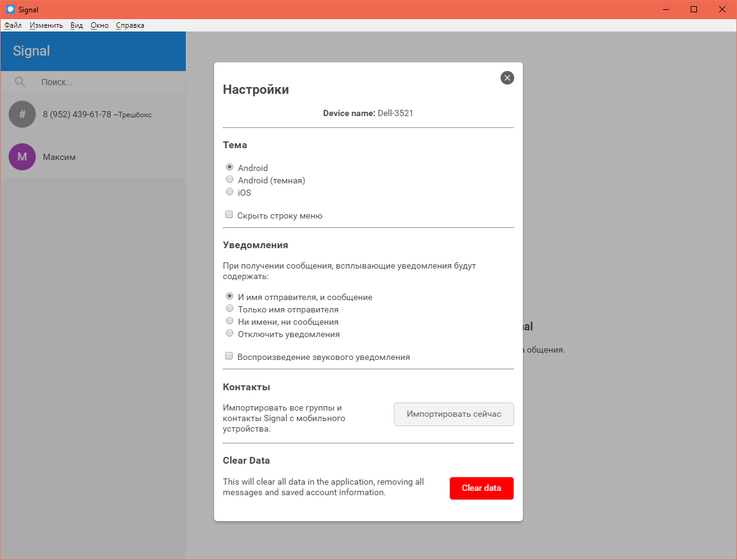
Task: Minimize the Signal window
Action: coord(665,9)
